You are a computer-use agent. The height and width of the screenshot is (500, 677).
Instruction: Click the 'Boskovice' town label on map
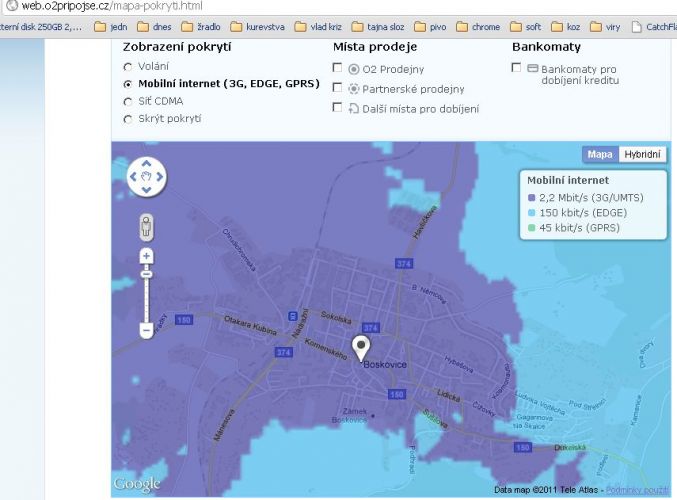point(385,364)
